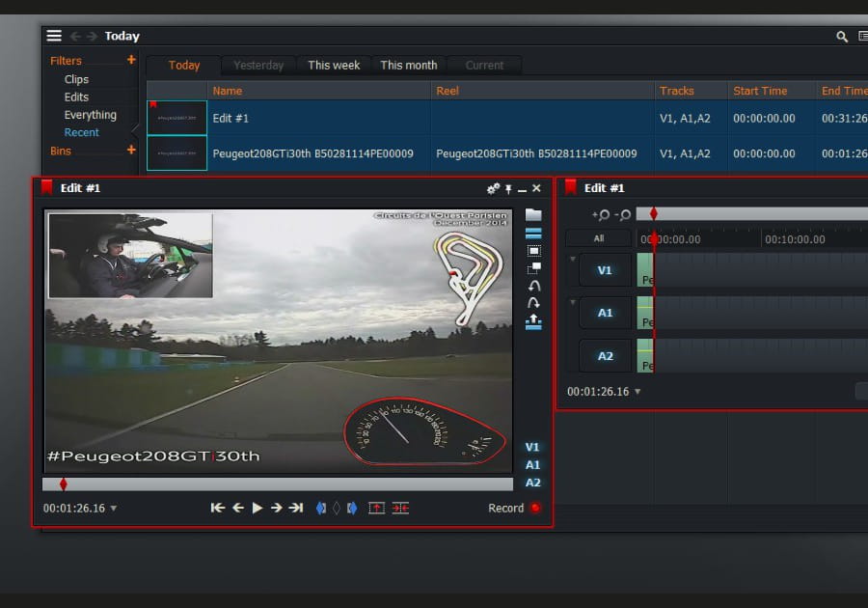Switch to the This week tab
This screenshot has height=608, width=868.
point(334,66)
